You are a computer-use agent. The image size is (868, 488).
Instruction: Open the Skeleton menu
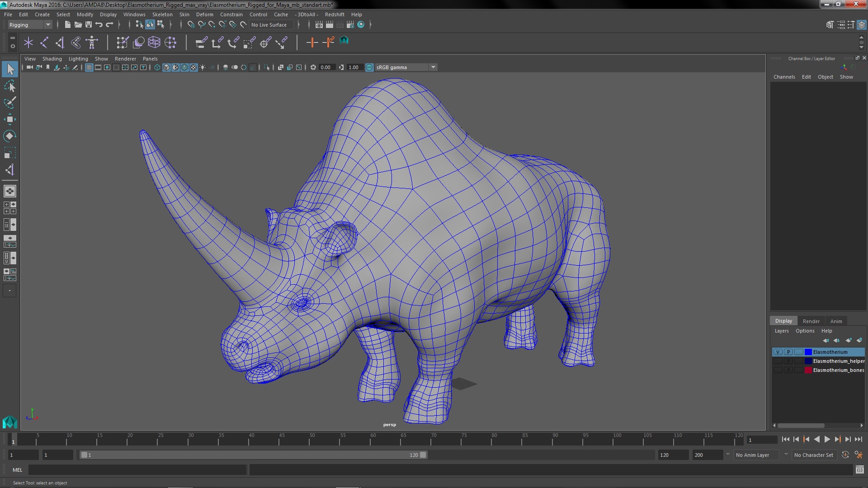coord(162,14)
